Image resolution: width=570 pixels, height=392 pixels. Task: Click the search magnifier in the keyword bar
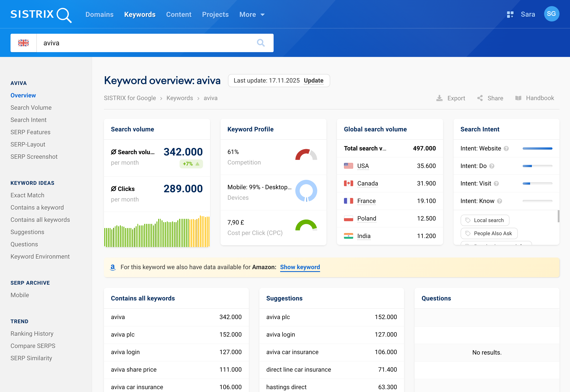click(x=261, y=43)
